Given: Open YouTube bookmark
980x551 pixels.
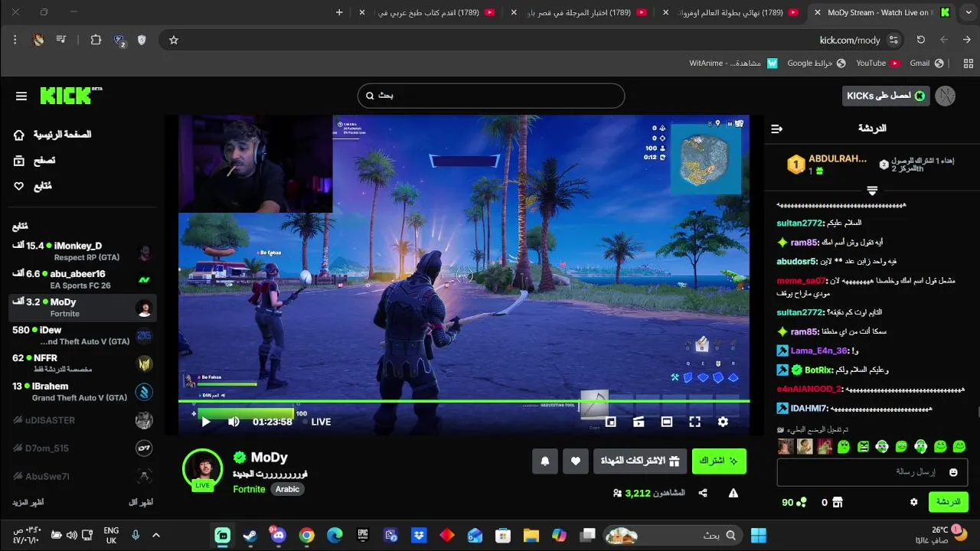Looking at the screenshot, I should click(877, 63).
